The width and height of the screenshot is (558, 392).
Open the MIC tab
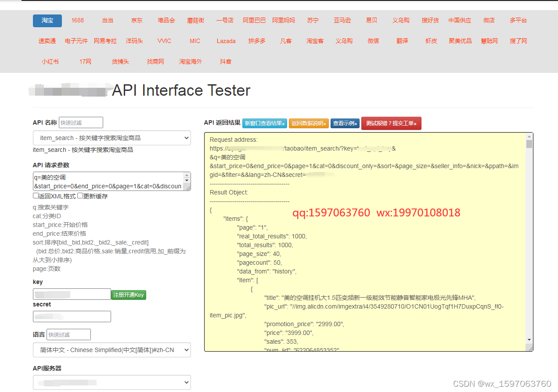195,41
